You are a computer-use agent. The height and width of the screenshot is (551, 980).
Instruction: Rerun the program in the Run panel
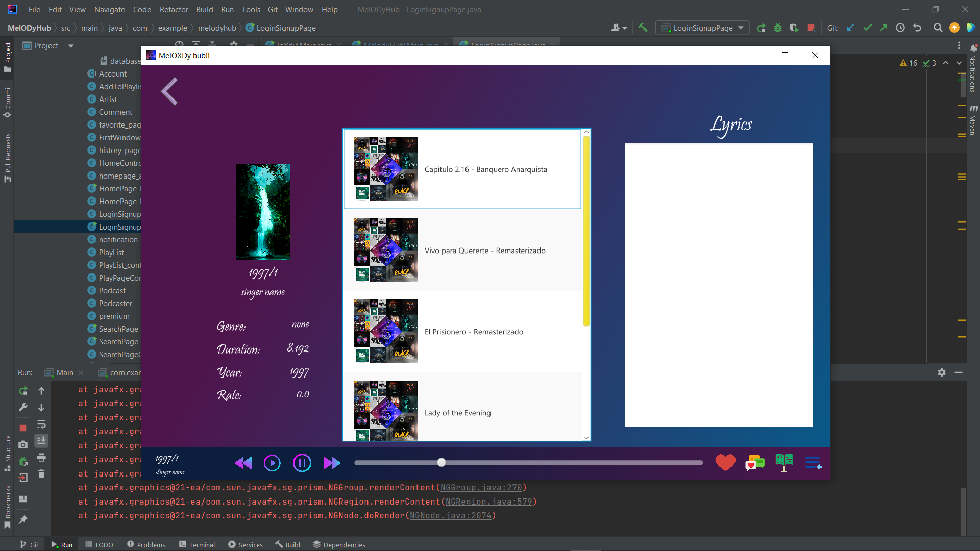(23, 391)
